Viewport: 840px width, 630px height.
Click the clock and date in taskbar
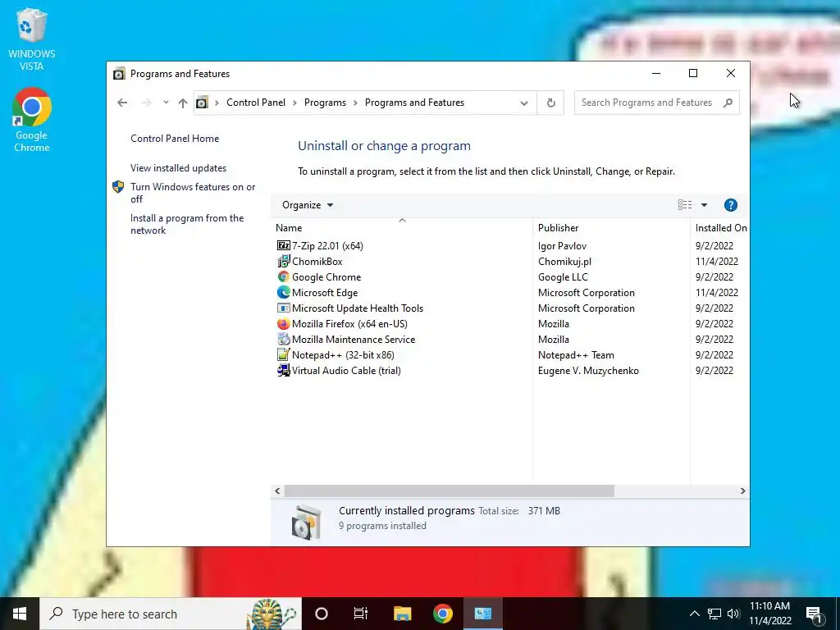point(769,614)
